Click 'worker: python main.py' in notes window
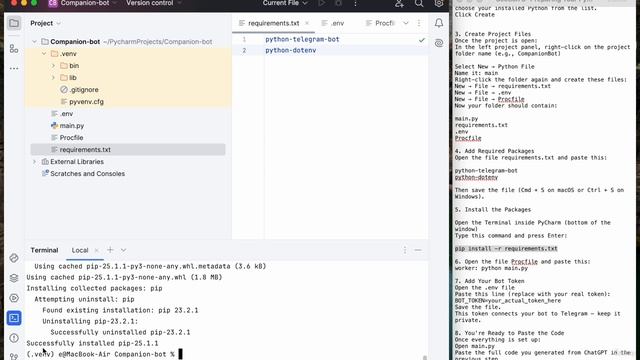The image size is (640, 360). pos(491,268)
